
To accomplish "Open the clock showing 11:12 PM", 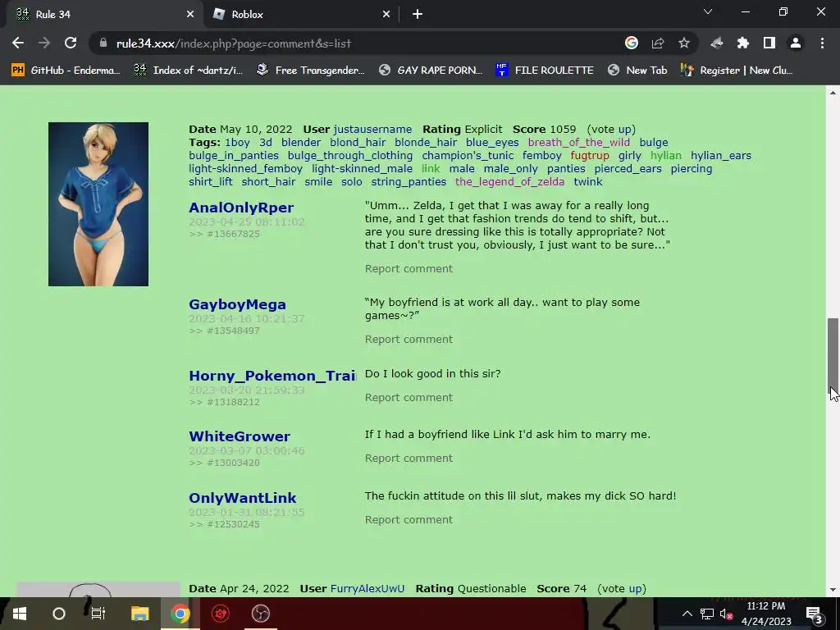I will pos(766,614).
